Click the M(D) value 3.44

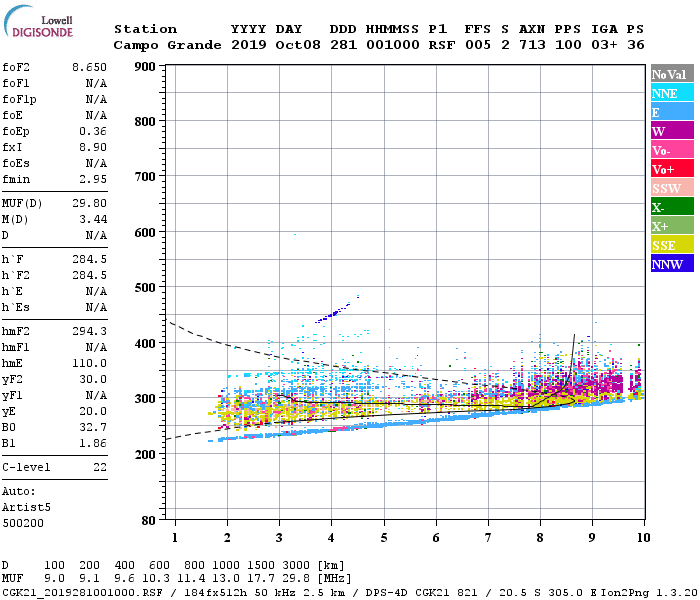pos(93,219)
